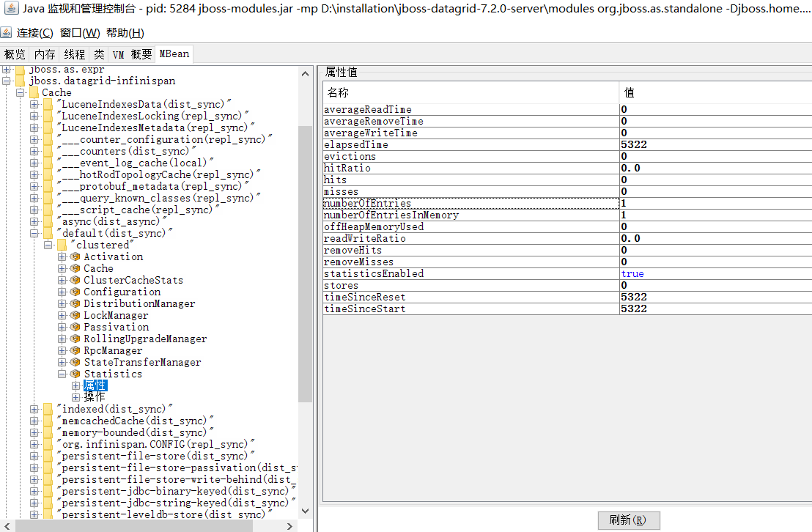Collapse the Statistics node
812x532 pixels.
tap(62, 374)
